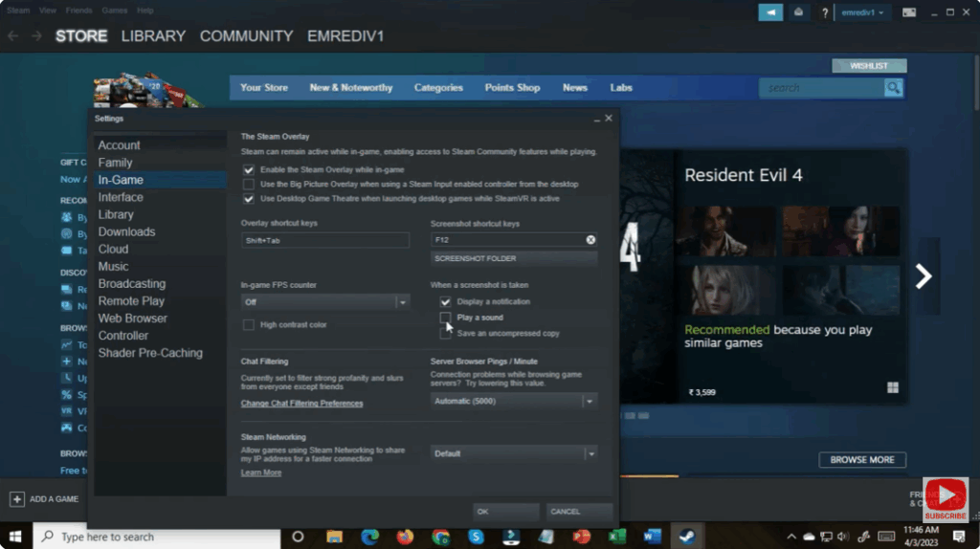Show hidden system tray icons

click(x=791, y=537)
